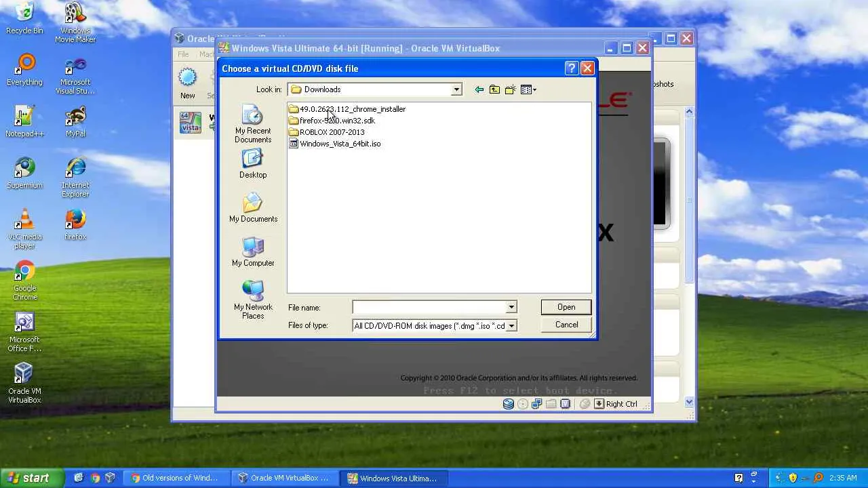The width and height of the screenshot is (868, 488).
Task: Select Google Chrome desktop icon
Action: coord(24,281)
